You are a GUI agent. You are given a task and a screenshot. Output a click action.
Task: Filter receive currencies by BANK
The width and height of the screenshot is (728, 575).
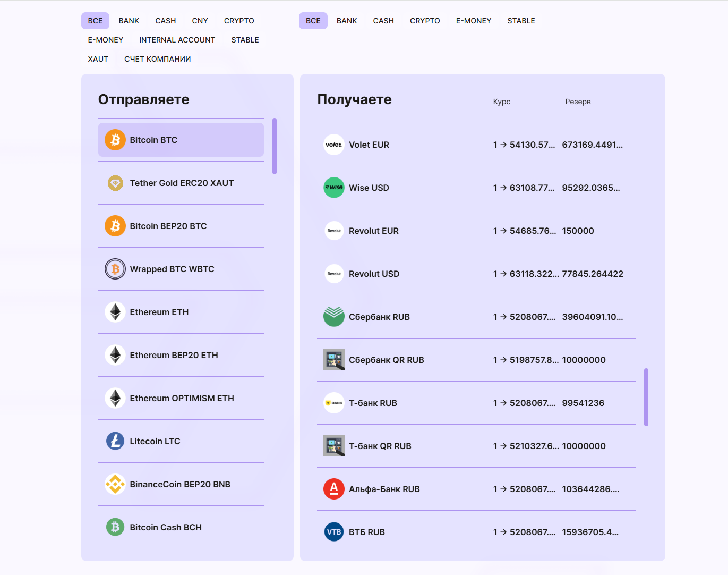point(347,21)
